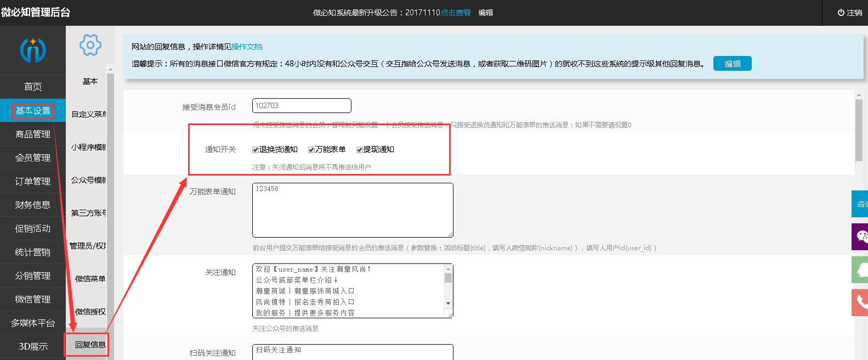Click the 接受消息会员id input field
The height and width of the screenshot is (360, 868).
[302, 106]
